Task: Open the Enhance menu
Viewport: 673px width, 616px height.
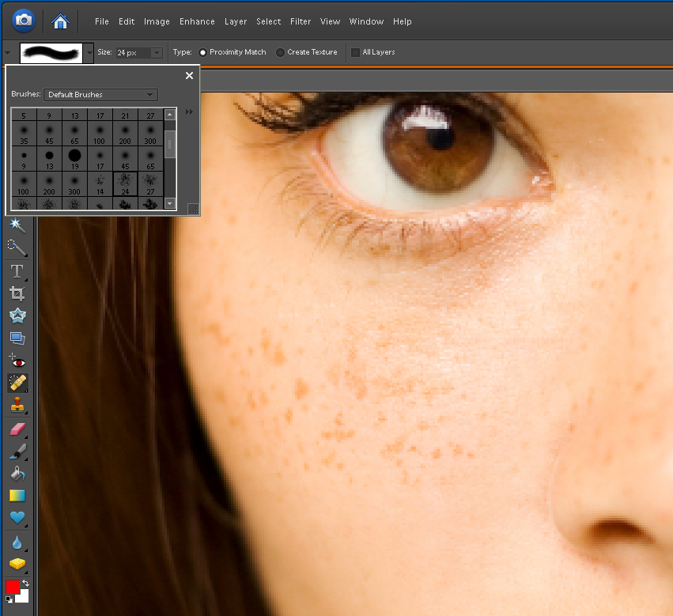Action: 197,21
